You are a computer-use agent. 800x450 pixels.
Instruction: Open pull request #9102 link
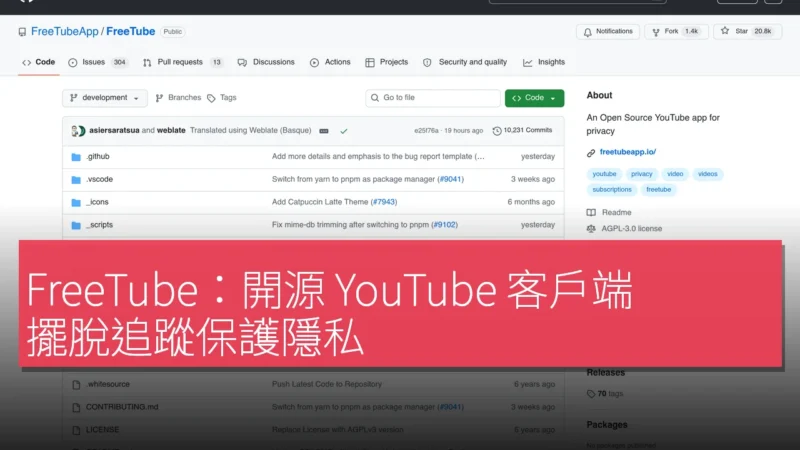coord(444,225)
